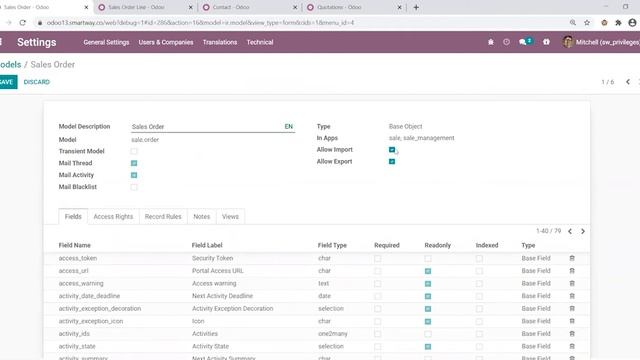Toggle the Mail Thread checkbox

pos(134,163)
